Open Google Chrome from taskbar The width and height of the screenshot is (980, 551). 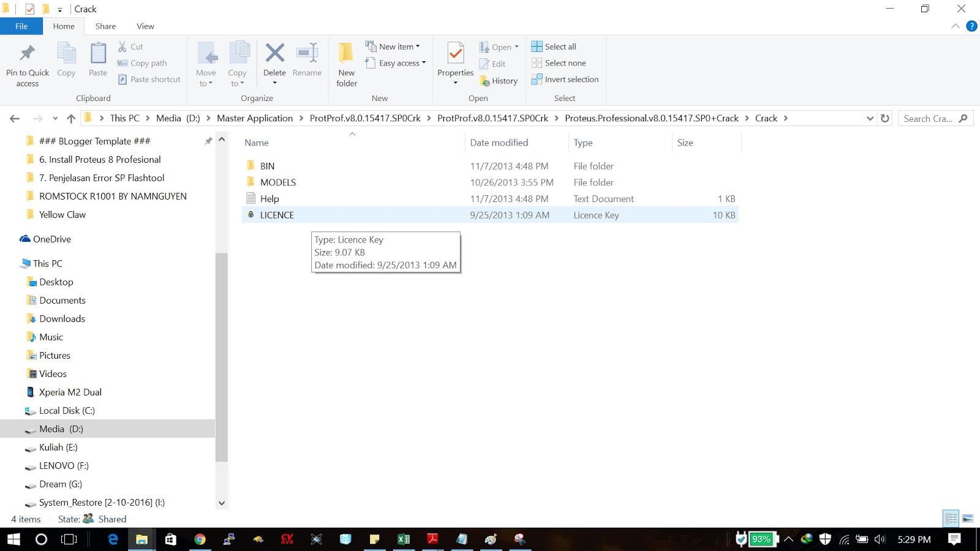(x=200, y=539)
